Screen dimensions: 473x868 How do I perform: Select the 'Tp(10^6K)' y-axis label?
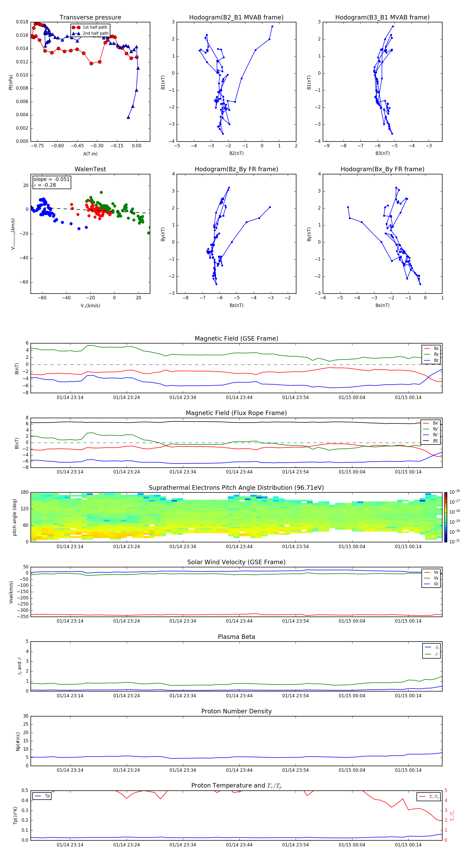click(x=15, y=815)
